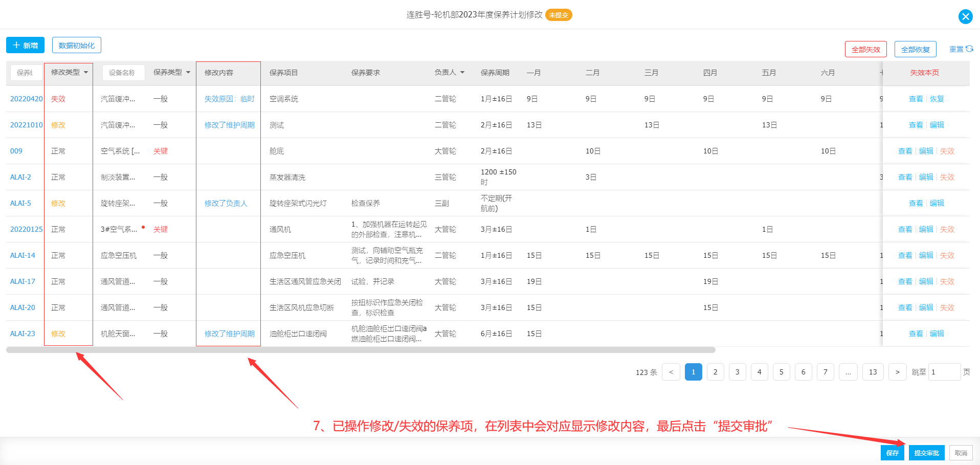This screenshot has width=980, height=465.
Task: Click the 全部失效 button
Action: point(866,49)
